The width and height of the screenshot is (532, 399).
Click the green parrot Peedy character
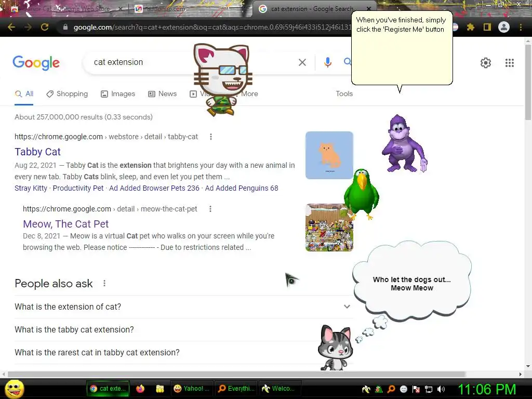(x=362, y=194)
